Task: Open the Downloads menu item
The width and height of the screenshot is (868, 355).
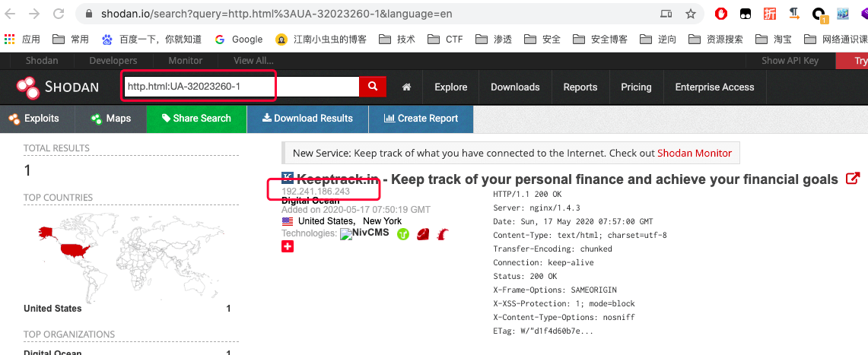Action: 515,87
